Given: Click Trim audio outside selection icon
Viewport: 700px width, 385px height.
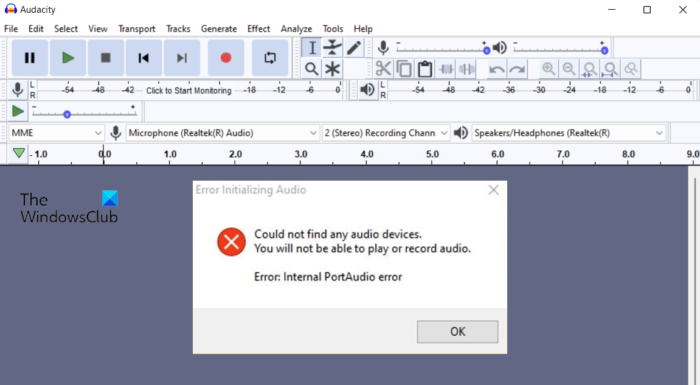Looking at the screenshot, I should (x=446, y=69).
